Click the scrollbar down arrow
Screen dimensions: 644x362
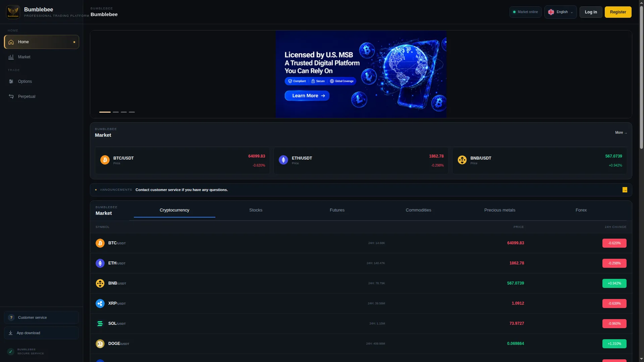click(x=641, y=359)
